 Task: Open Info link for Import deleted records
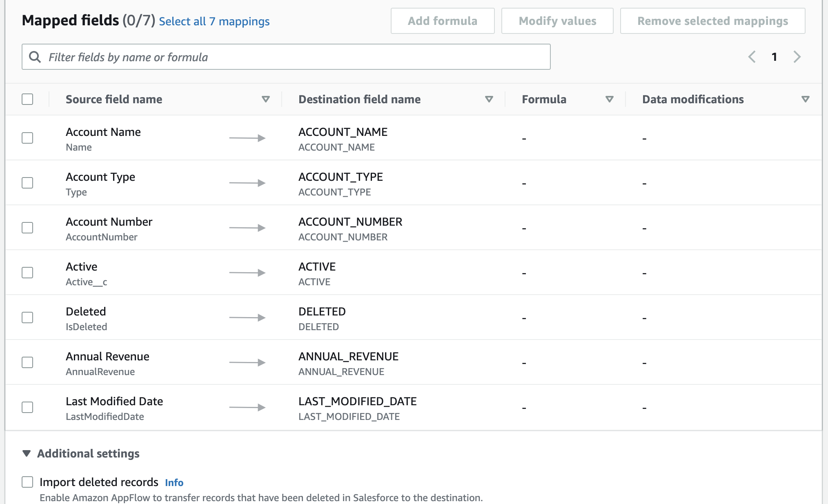pos(174,483)
